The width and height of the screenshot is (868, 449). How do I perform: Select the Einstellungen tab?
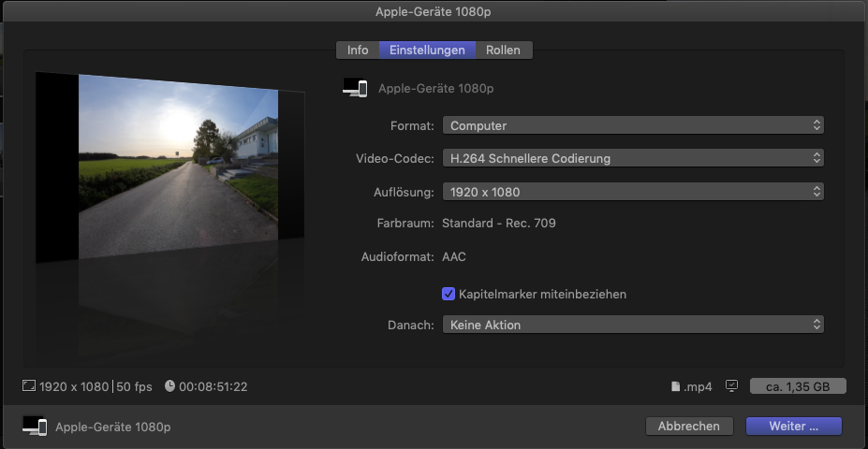427,50
